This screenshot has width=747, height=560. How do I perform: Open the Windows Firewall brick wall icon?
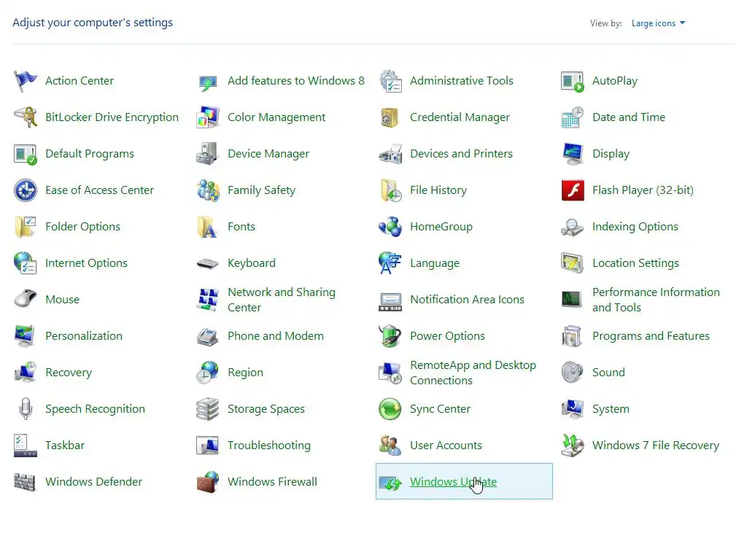click(208, 482)
